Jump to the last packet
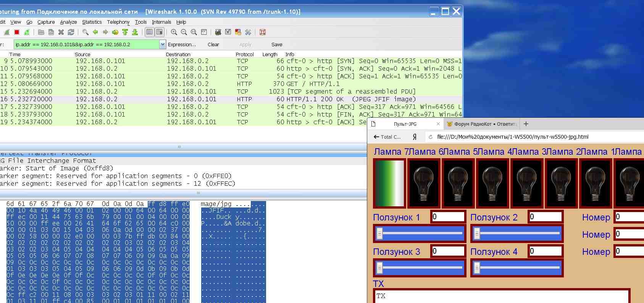The height and width of the screenshot is (303, 644). coord(135,32)
